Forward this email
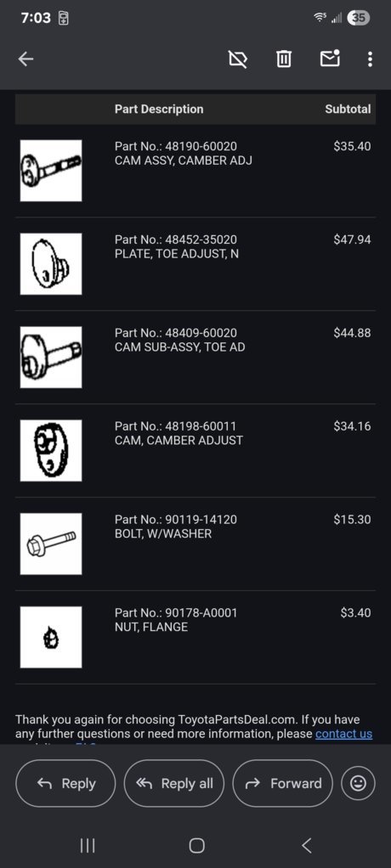 283,783
